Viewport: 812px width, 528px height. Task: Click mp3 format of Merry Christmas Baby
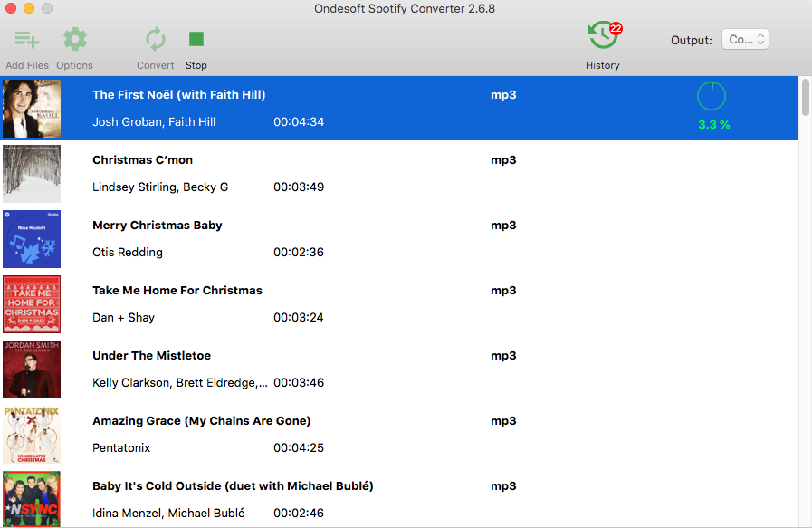503,226
